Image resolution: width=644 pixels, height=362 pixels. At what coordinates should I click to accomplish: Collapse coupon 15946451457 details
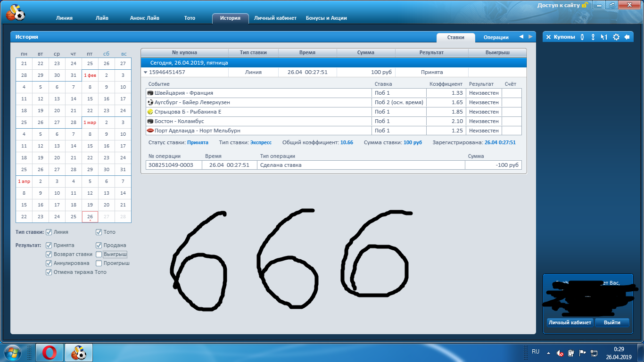click(146, 73)
